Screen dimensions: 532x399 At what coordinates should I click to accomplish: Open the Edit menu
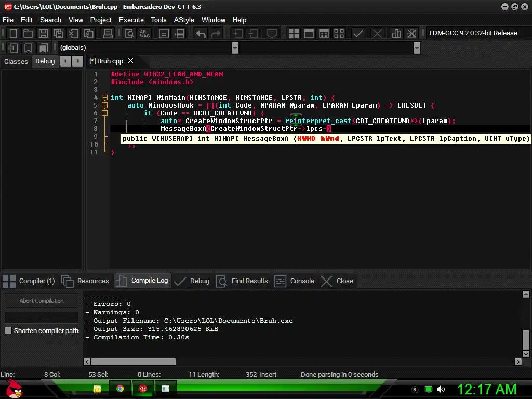[x=26, y=20]
